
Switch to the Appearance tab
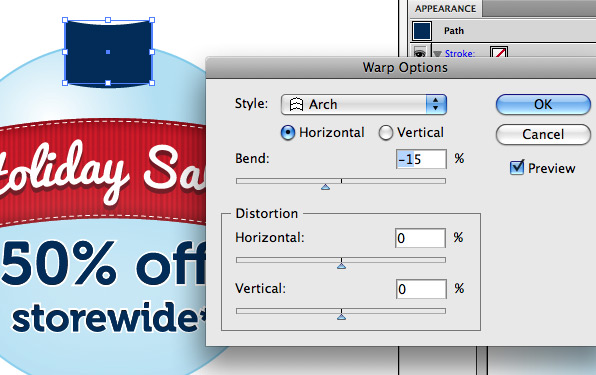pyautogui.click(x=445, y=8)
